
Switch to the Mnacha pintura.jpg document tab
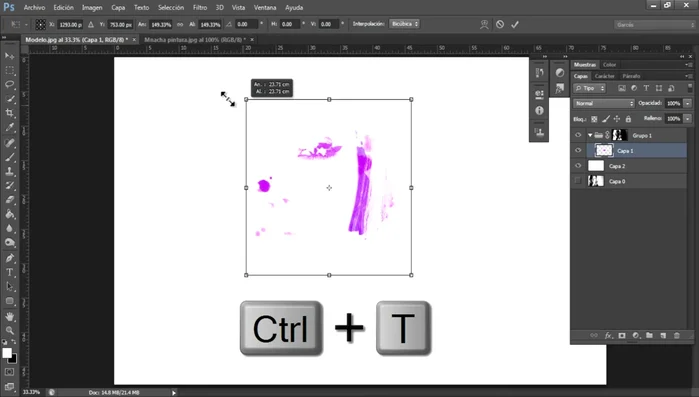tap(195, 40)
